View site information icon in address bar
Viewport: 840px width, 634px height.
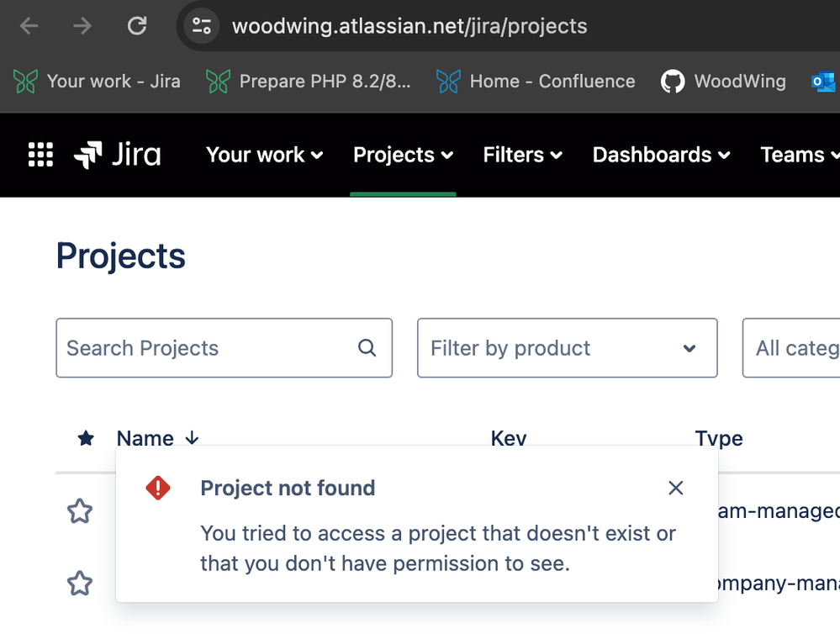click(202, 26)
